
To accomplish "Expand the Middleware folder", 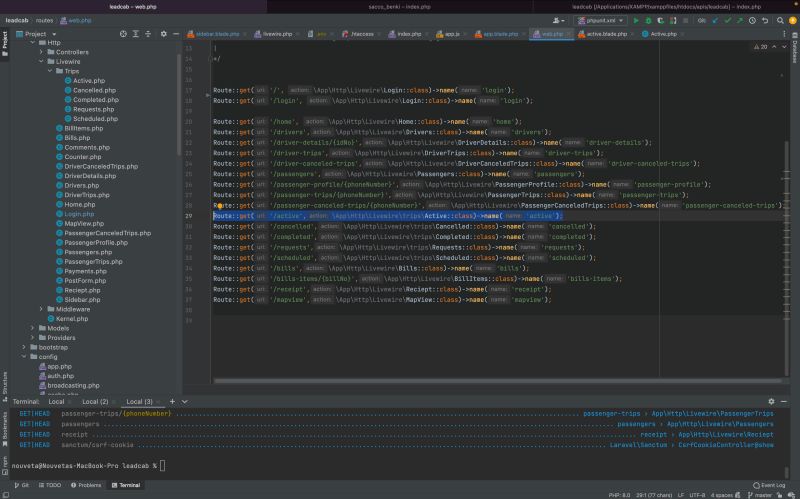I will [x=41, y=309].
